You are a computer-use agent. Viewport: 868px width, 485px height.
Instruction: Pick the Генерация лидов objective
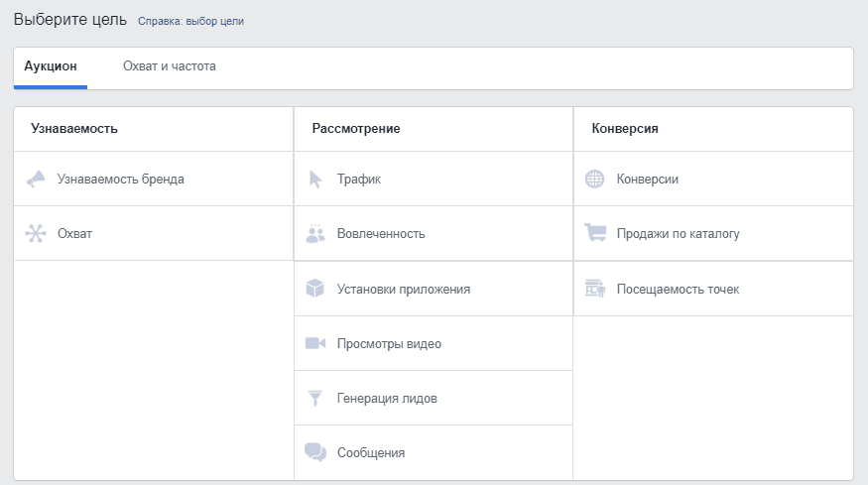click(434, 398)
